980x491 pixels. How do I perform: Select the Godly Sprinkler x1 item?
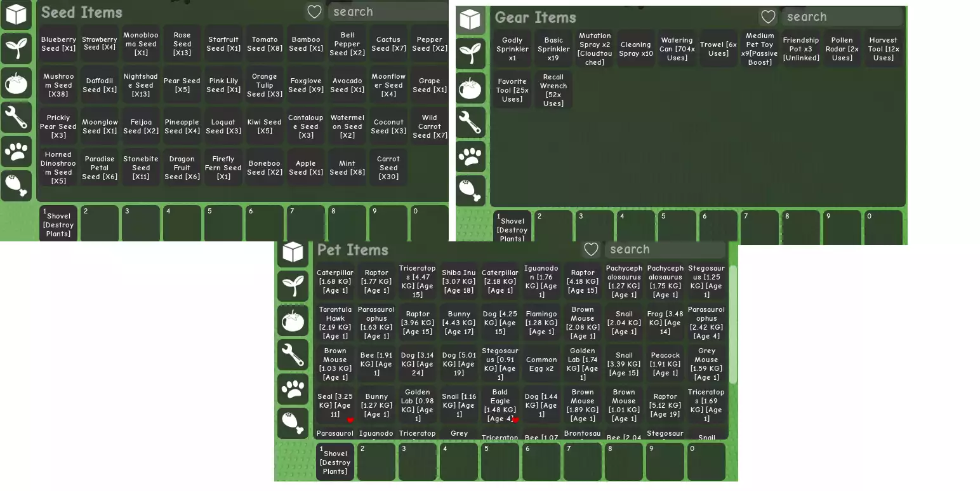coord(512,49)
